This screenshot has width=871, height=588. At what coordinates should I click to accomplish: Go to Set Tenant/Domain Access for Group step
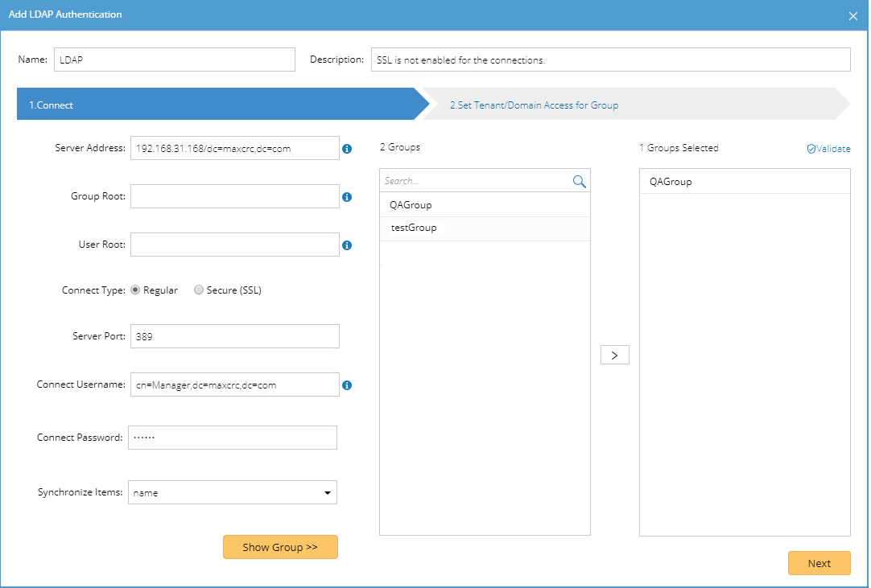pos(534,105)
